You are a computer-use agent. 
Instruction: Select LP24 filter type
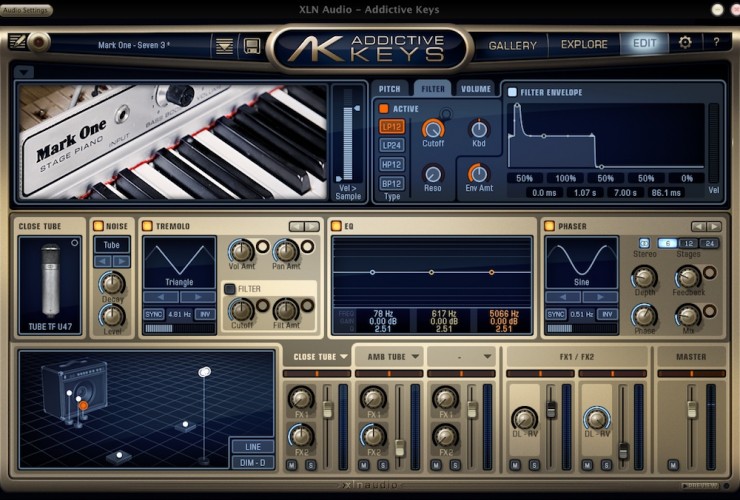click(392, 145)
